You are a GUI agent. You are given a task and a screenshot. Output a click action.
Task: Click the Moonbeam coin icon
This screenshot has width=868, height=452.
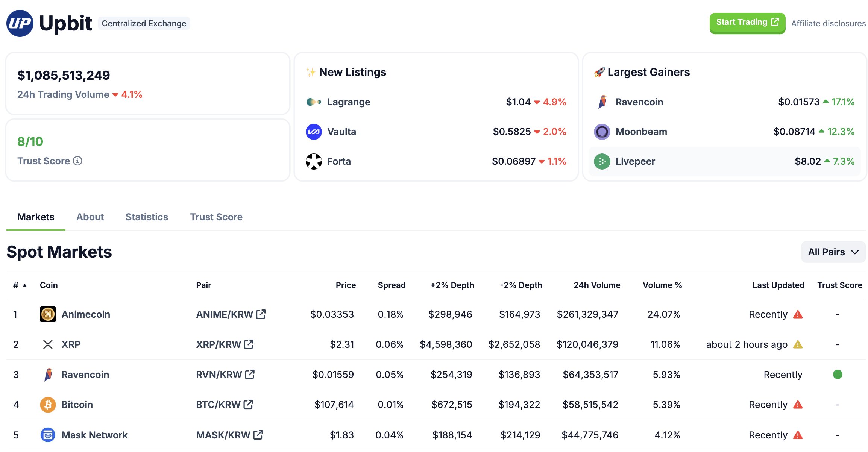(x=602, y=132)
